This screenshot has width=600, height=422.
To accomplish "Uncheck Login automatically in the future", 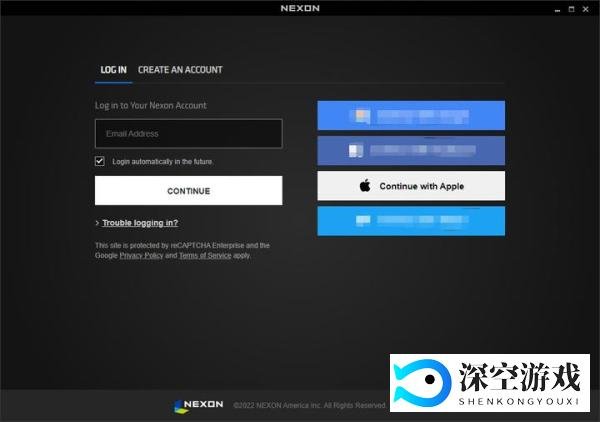I will (x=99, y=161).
